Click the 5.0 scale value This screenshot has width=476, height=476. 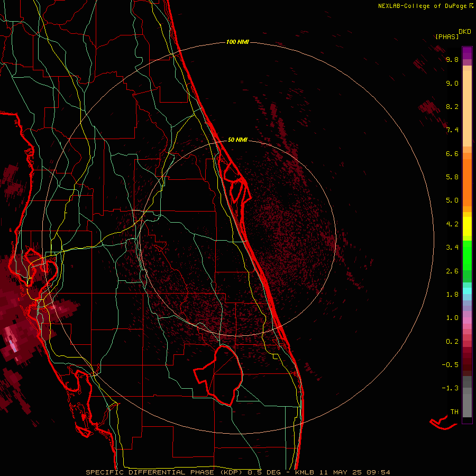pos(452,200)
